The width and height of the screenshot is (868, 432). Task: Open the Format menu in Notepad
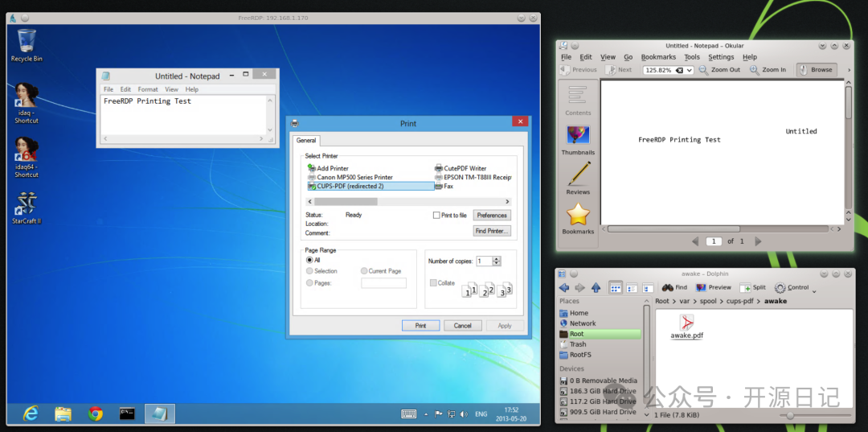pos(148,89)
